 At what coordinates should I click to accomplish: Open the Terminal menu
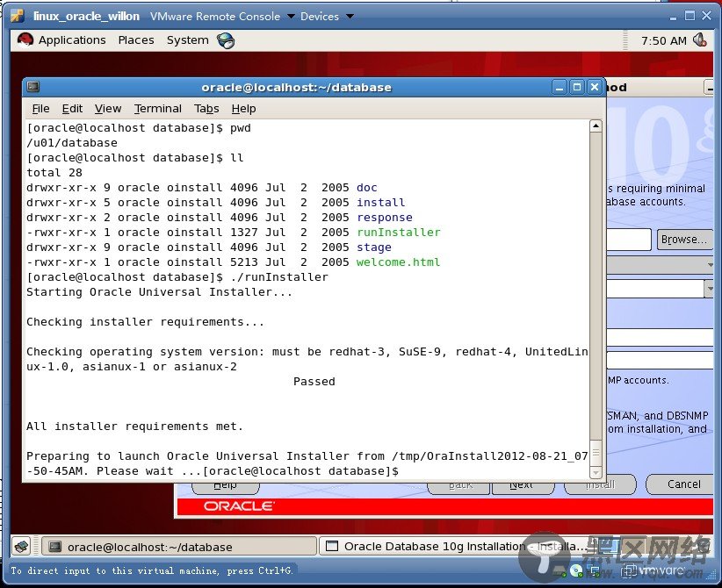(x=158, y=109)
